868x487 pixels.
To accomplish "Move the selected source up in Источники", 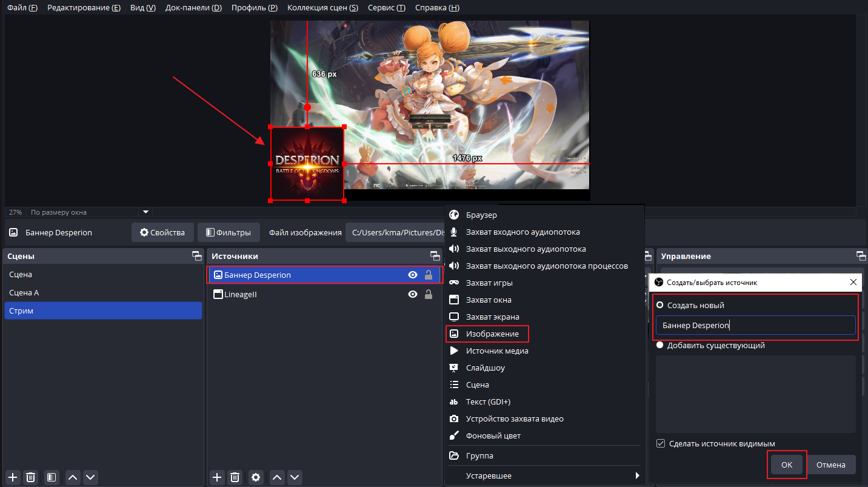I will 276,477.
